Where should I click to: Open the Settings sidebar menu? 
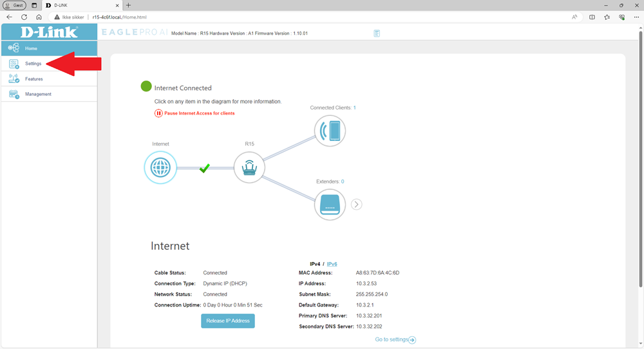(x=50, y=64)
